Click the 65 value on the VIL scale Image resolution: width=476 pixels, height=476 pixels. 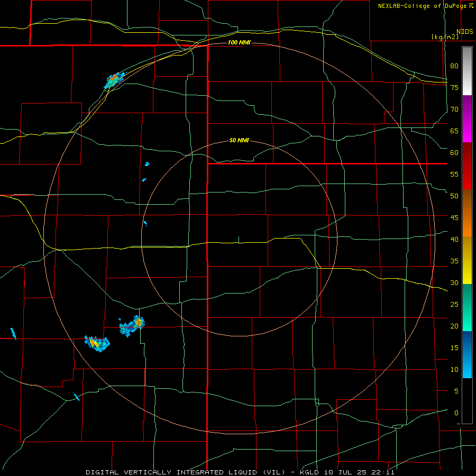[454, 131]
